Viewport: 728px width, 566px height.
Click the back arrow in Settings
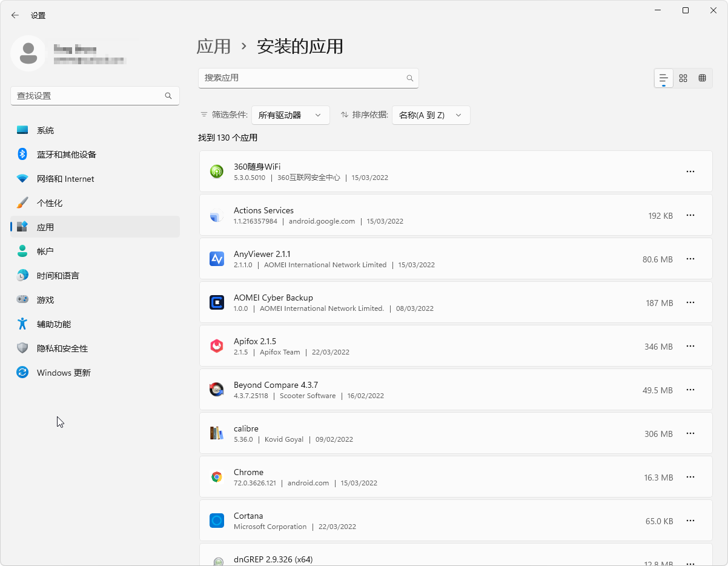click(x=15, y=15)
